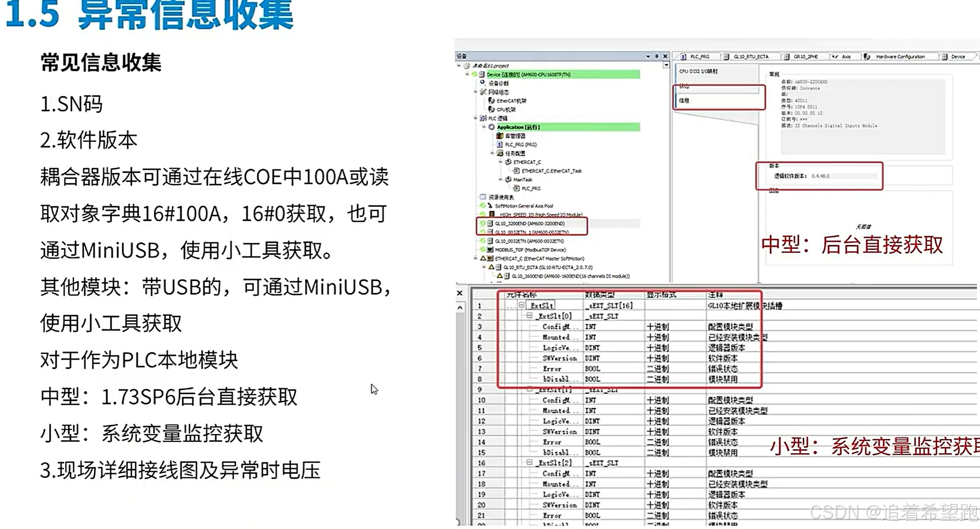Click the watch panel scroll-up arrow

(x=460, y=307)
